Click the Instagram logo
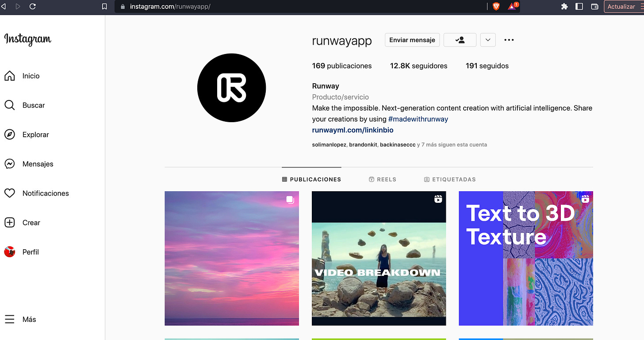The width and height of the screenshot is (644, 340). (x=28, y=39)
